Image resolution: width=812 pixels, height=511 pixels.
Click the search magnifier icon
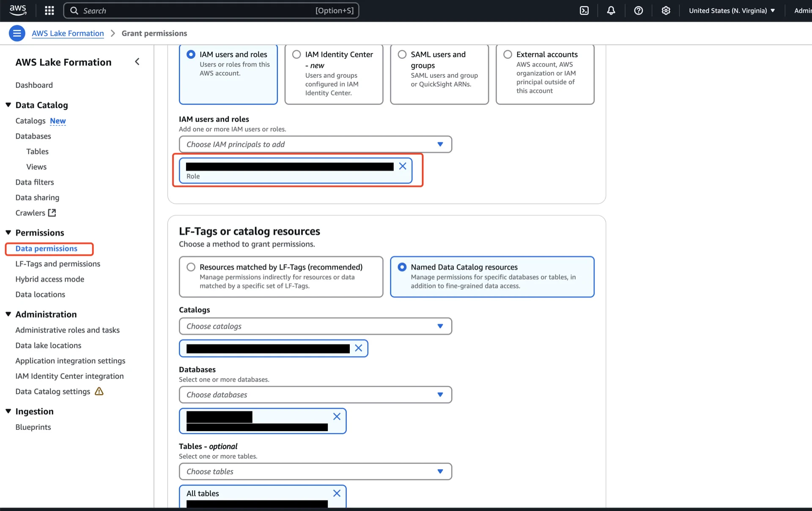click(x=74, y=11)
